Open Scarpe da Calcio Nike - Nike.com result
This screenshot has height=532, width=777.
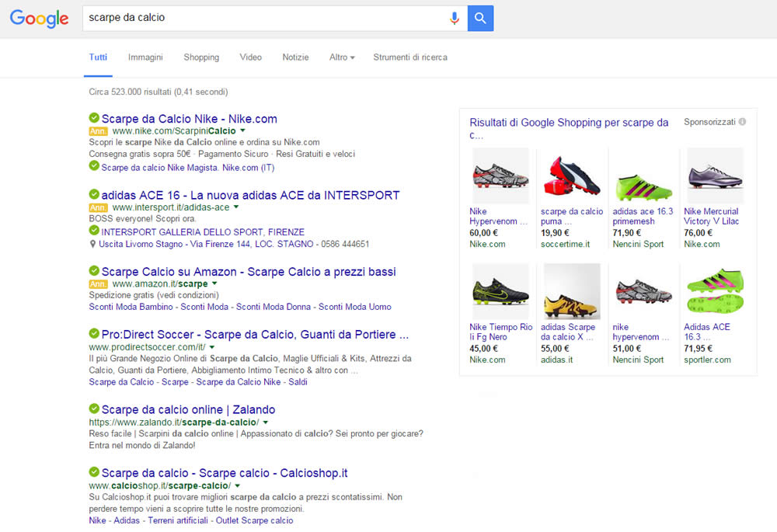click(x=190, y=119)
